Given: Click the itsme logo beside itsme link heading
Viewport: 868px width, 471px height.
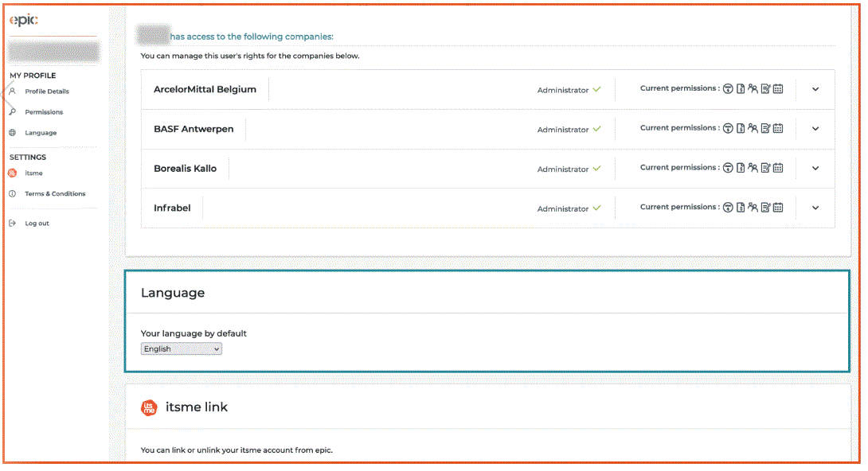Looking at the screenshot, I should 150,407.
